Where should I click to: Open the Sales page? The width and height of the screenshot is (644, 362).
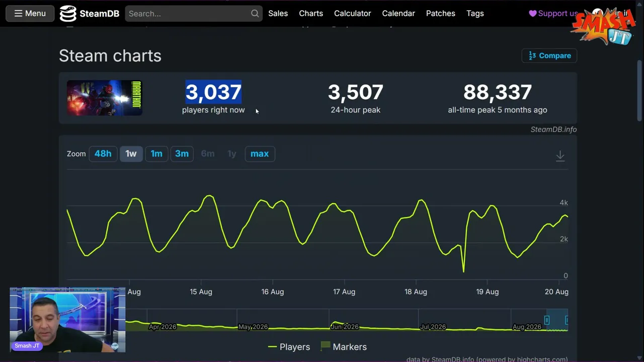278,14
